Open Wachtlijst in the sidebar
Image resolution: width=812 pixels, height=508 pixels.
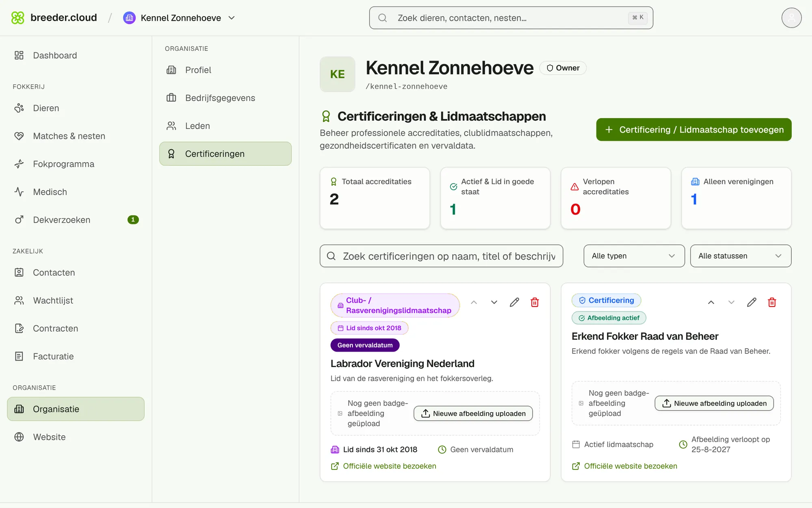coord(76,301)
